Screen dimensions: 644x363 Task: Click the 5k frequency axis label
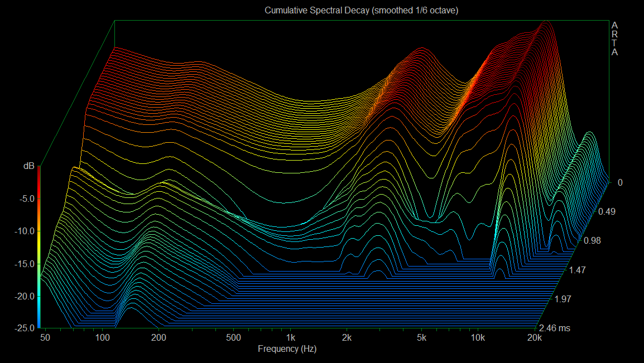tap(421, 338)
